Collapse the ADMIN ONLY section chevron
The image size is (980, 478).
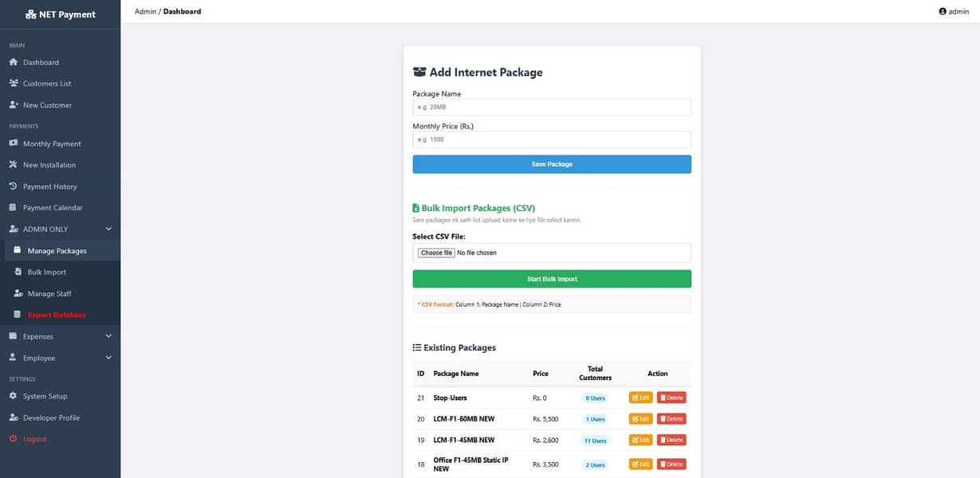(108, 229)
